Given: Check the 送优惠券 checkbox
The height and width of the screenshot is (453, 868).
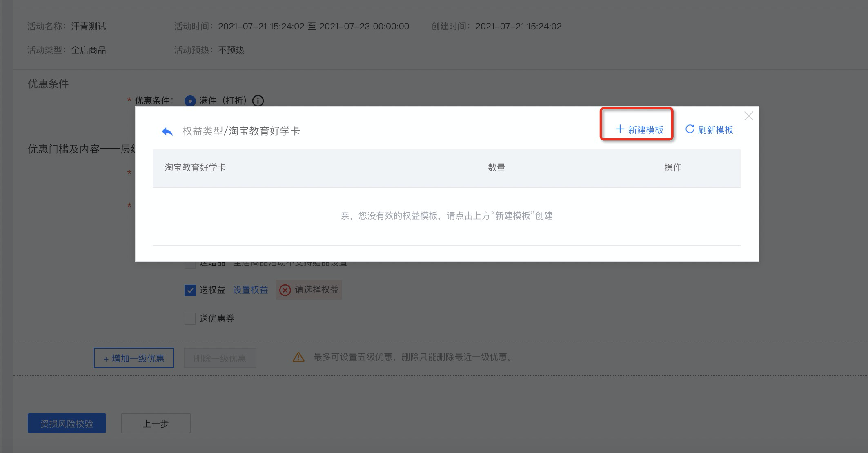Looking at the screenshot, I should pos(190,319).
